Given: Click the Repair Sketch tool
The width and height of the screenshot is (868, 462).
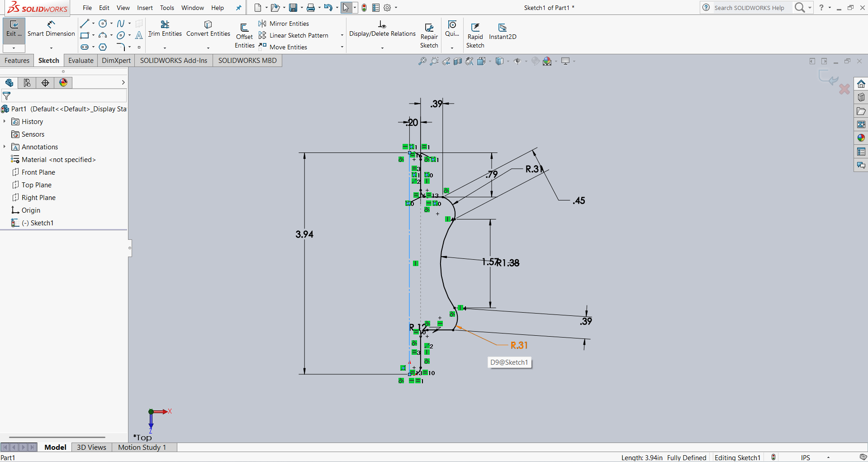Looking at the screenshot, I should tap(429, 35).
